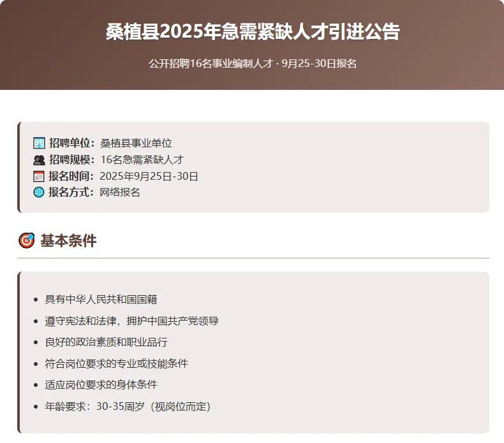Click the building icon beside 招聘单位
Image resolution: width=504 pixels, height=443 pixels.
tap(39, 143)
